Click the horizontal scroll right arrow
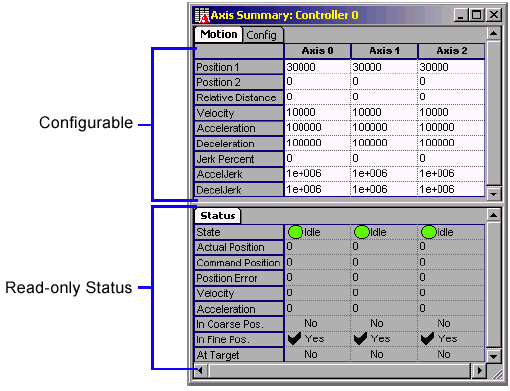The width and height of the screenshot is (510, 391). tap(479, 370)
